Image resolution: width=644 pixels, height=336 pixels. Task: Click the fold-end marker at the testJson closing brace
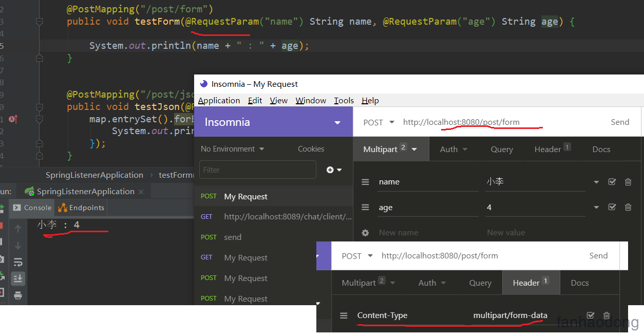[x=40, y=156]
